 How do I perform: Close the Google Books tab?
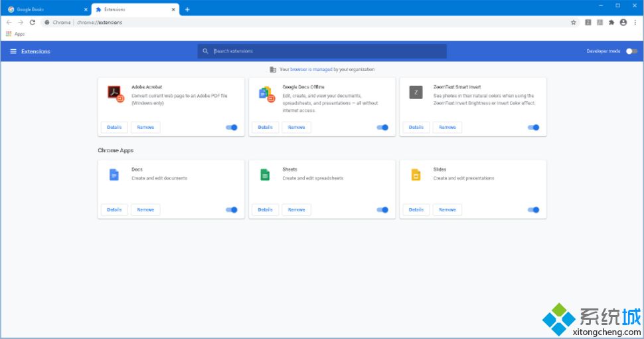point(86,9)
